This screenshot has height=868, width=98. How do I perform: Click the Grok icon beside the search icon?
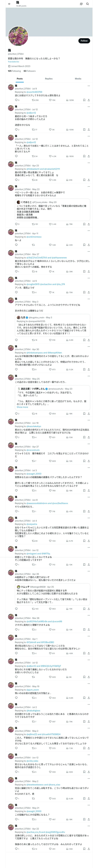81,4
